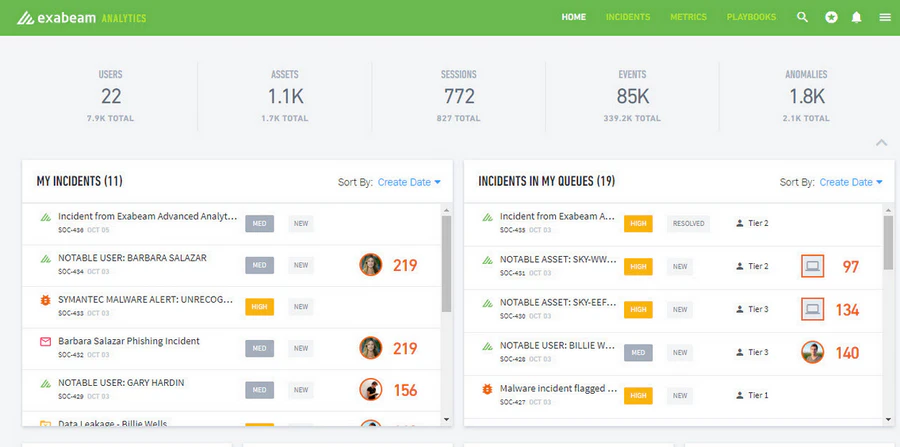Click Exabeam icon beside SOC-436 incident
Screen dimensions: 900x447
point(45,217)
